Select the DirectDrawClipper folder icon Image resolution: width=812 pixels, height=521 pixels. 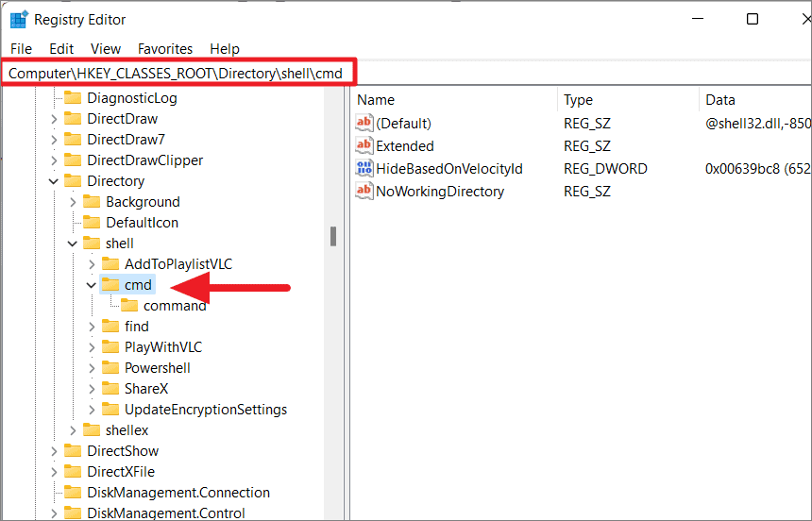click(73, 160)
